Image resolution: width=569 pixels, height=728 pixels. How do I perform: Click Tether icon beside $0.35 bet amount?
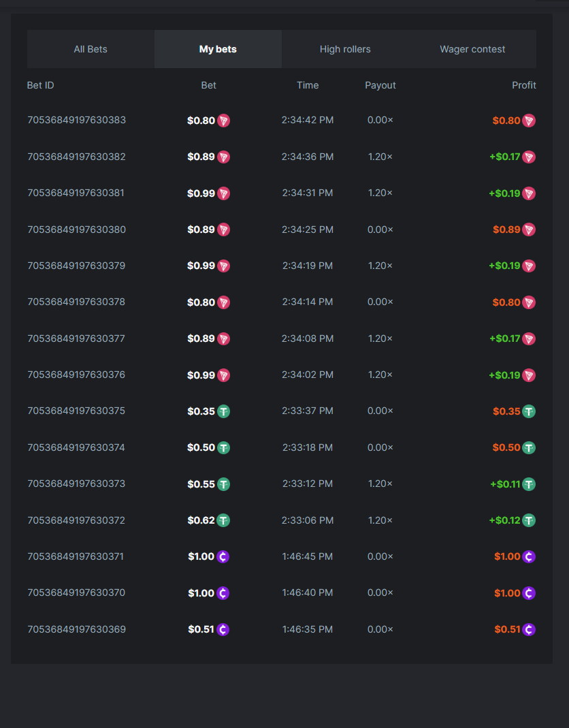coord(223,411)
